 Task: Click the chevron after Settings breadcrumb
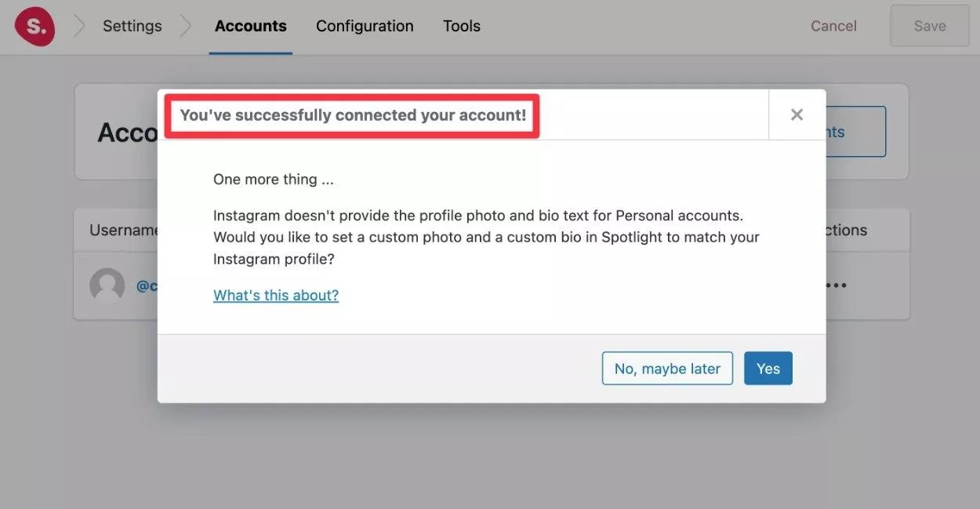(x=186, y=26)
